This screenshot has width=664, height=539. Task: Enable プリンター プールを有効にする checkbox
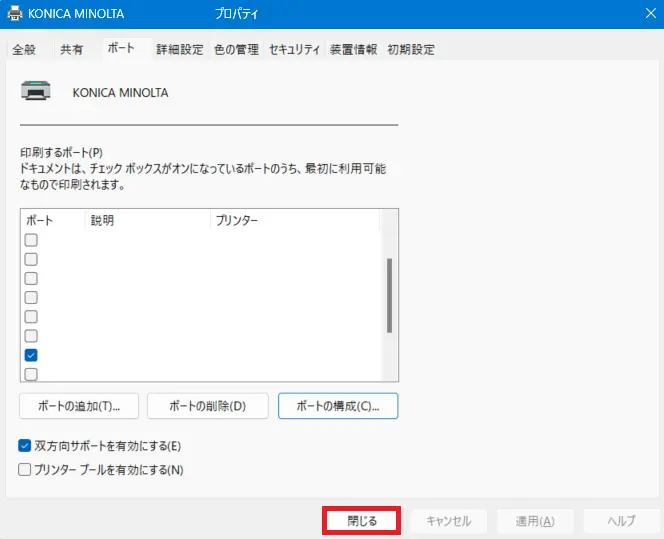26,470
